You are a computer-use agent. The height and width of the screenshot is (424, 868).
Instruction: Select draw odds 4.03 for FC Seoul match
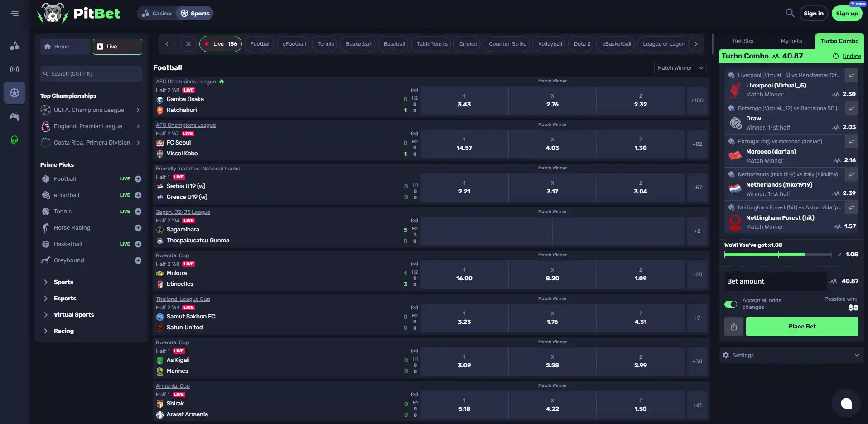[x=552, y=144]
